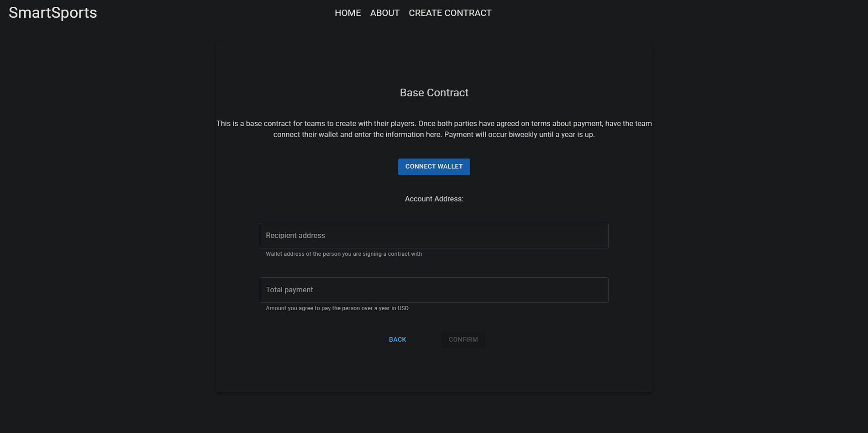The image size is (868, 433).
Task: Open the CREATE CONTRACT page
Action: click(450, 13)
